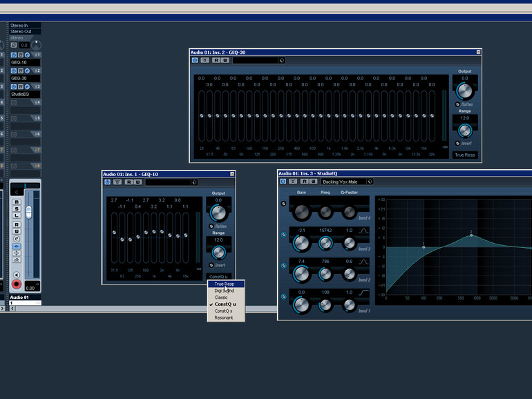Open the StudioEQ insert slot selector
This screenshot has height=399, width=532.
(x=25, y=95)
